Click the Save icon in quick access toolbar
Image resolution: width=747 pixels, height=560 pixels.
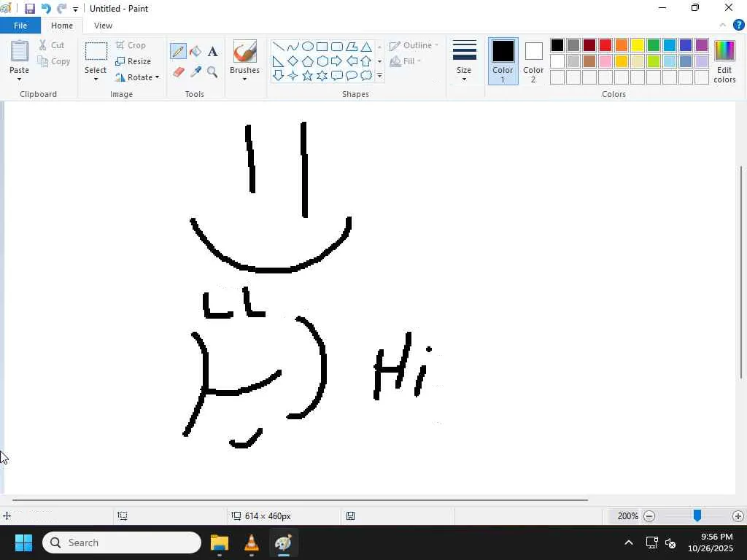[29, 9]
